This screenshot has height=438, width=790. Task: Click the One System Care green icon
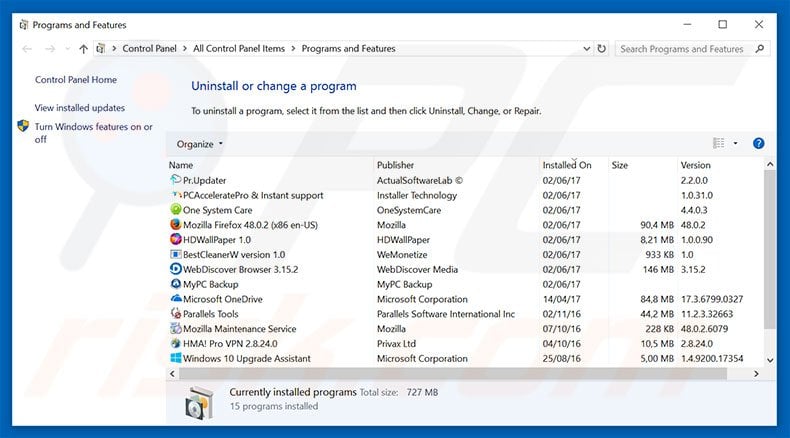[175, 210]
